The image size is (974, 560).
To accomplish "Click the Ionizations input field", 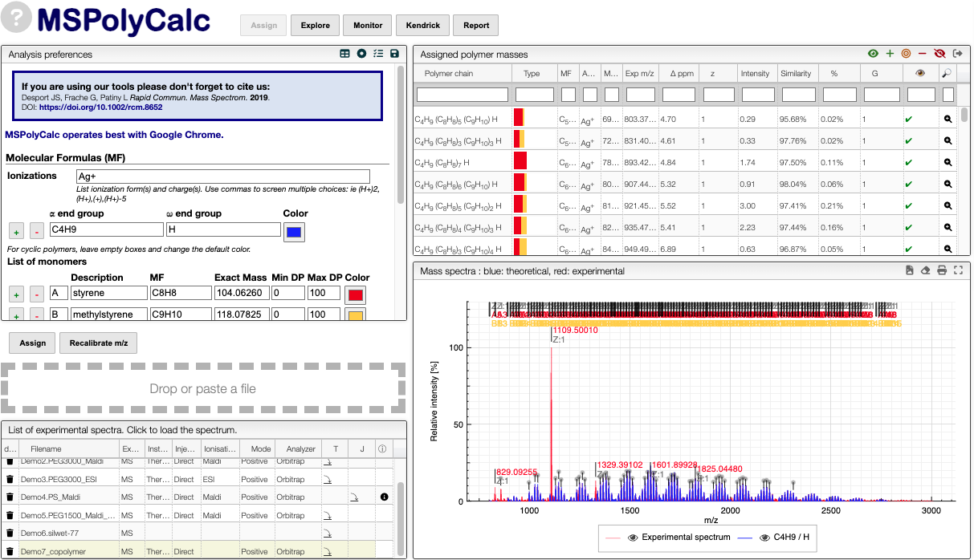I will 223,177.
